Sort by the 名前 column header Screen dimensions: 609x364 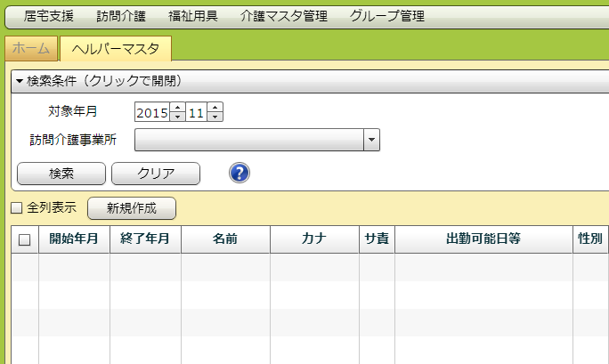(225, 239)
